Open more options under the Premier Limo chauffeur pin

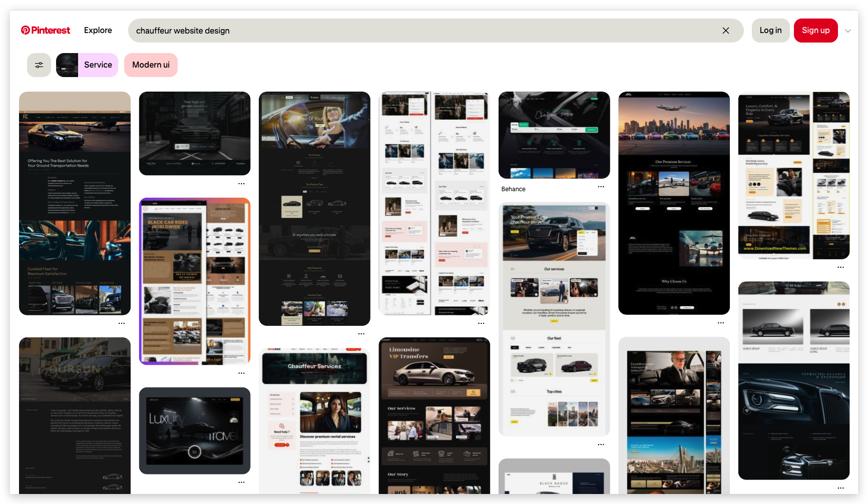601,444
